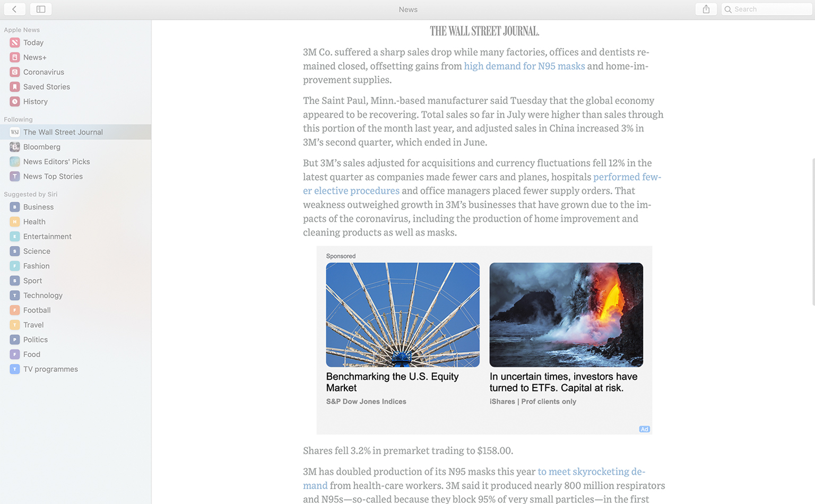
Task: Click the Saved Stories bookmark icon
Action: 15,86
